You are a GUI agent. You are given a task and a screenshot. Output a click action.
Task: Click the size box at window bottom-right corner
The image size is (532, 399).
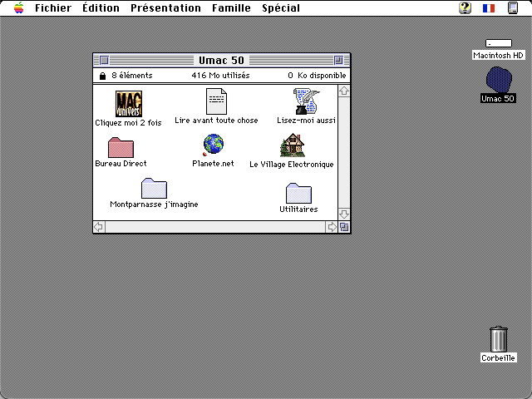344,227
